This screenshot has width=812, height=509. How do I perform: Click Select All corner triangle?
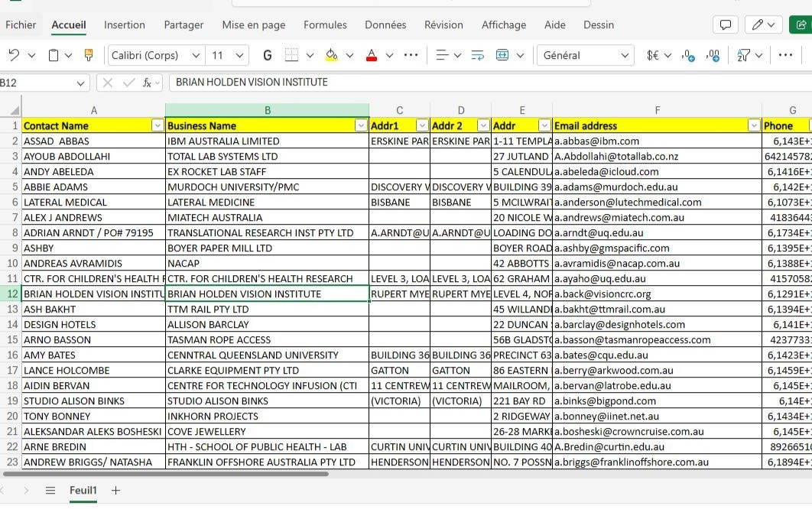tap(15, 110)
